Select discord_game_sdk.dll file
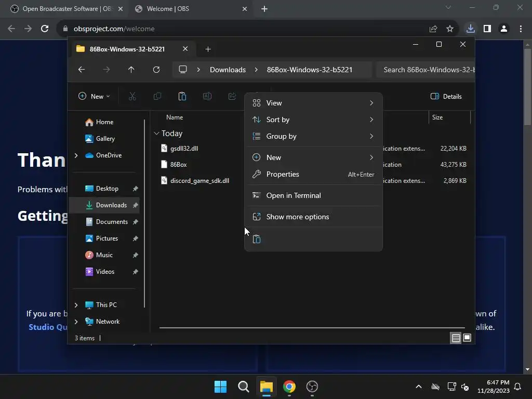The height and width of the screenshot is (399, 532). pos(199,181)
